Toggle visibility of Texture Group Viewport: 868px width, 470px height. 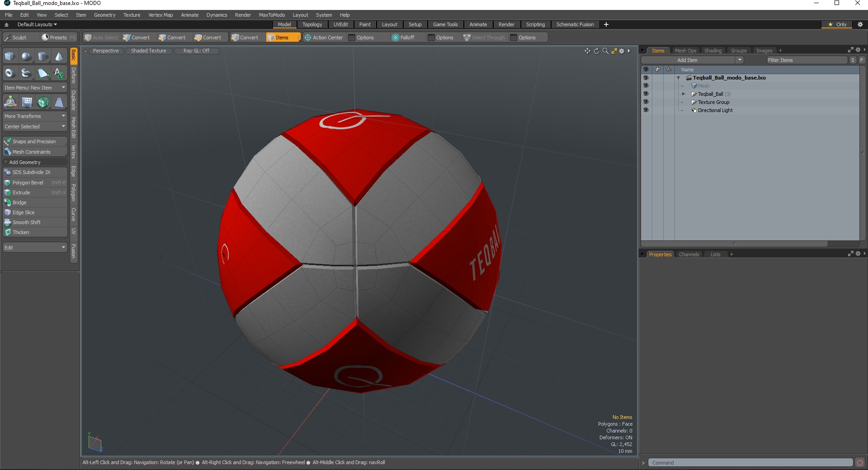646,102
